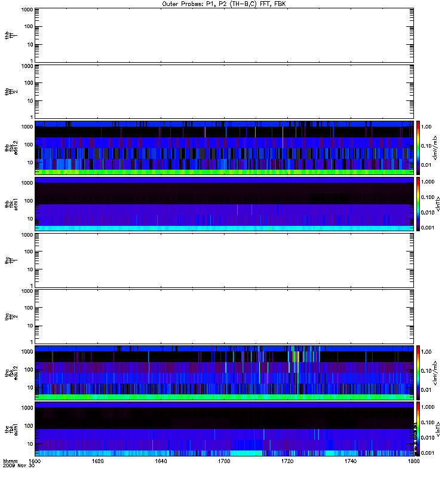This screenshot has width=448, height=478.
Task: Click the "<|mV/m|>" unit label of thc edc12 color bar
Action: tap(435, 372)
